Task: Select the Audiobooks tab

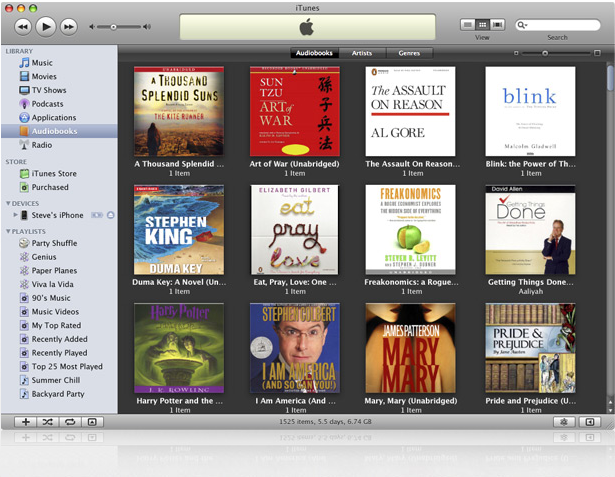Action: point(314,53)
